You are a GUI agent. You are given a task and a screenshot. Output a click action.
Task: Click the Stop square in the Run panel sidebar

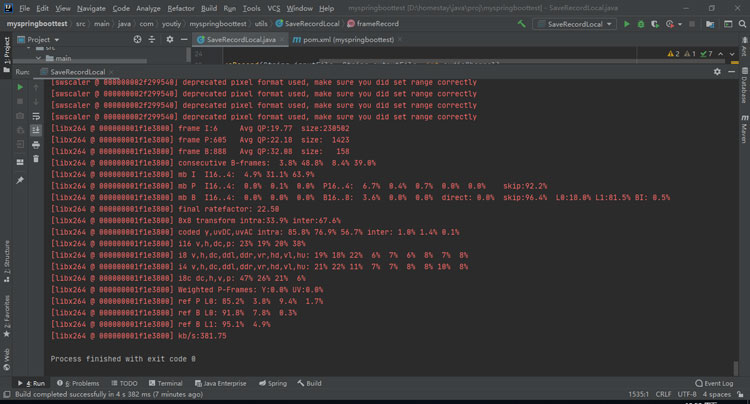[20, 101]
